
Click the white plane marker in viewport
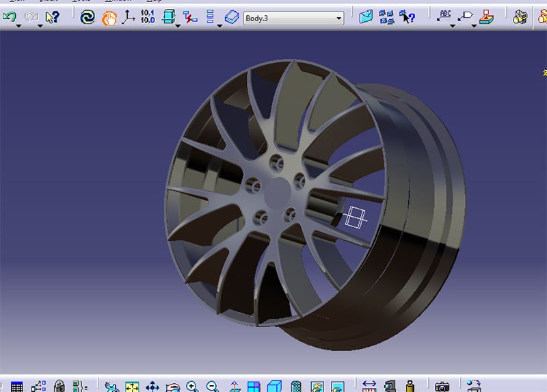pyautogui.click(x=355, y=217)
